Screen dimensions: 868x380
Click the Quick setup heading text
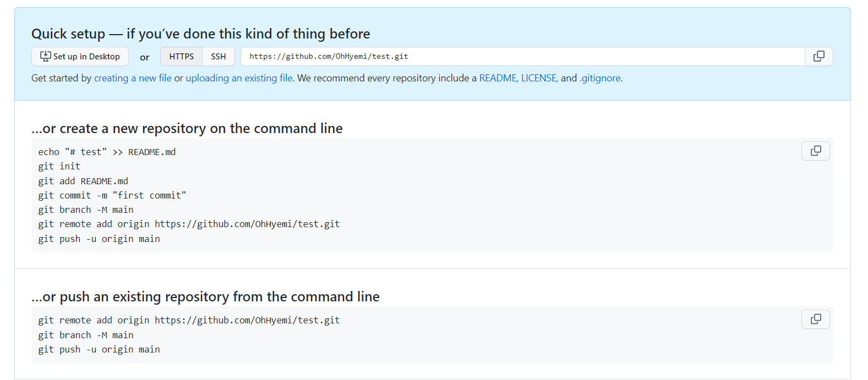tap(201, 34)
